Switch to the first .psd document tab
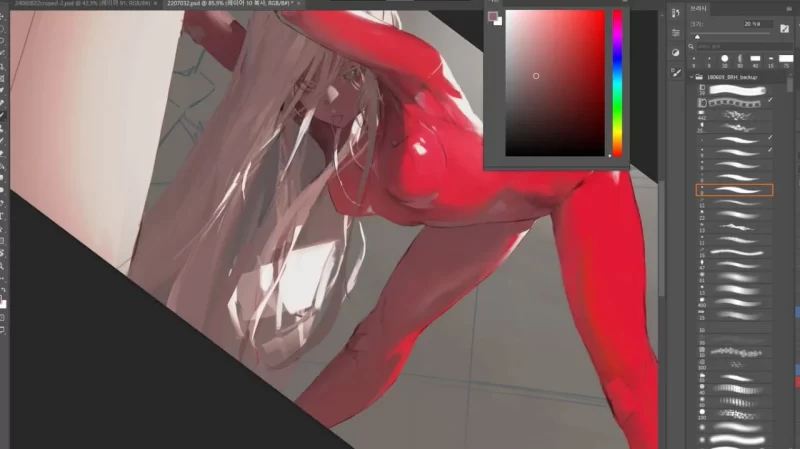The width and height of the screenshot is (800, 449). [x=60, y=4]
